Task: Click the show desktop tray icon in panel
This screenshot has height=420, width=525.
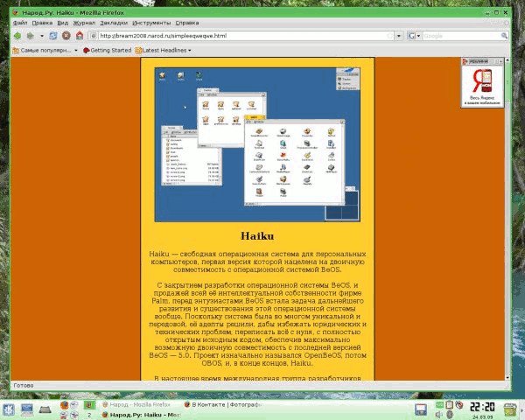Action: (45, 409)
